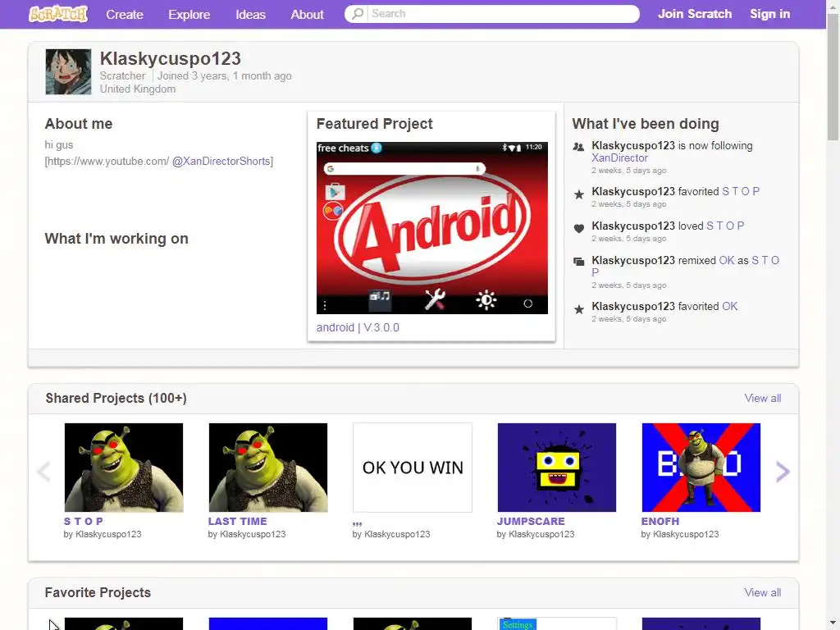Click the following people icon in activity feed
Viewport: 840px width, 630px height.
[578, 146]
